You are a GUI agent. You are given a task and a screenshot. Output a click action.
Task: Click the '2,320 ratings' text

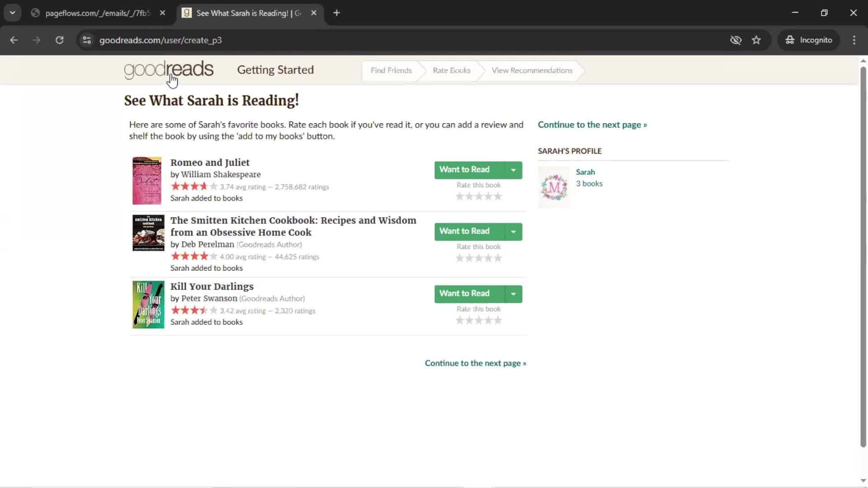point(295,311)
